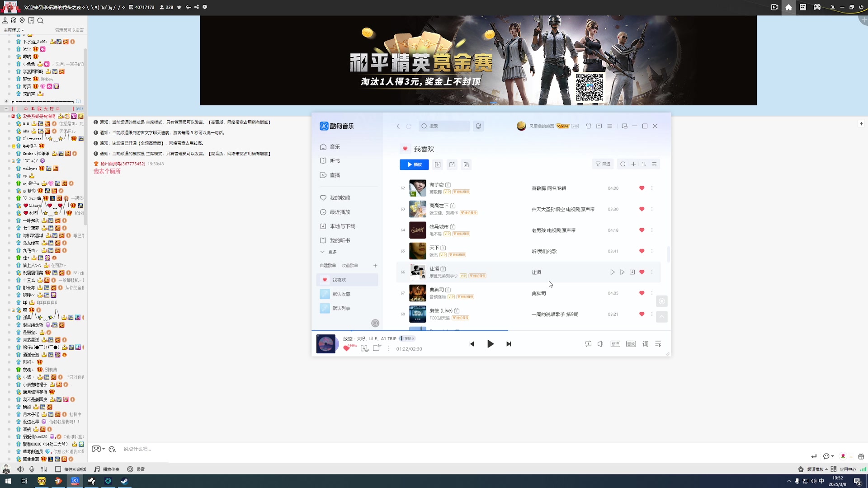
Task: Open more options for 典狱司 row
Action: [652, 293]
